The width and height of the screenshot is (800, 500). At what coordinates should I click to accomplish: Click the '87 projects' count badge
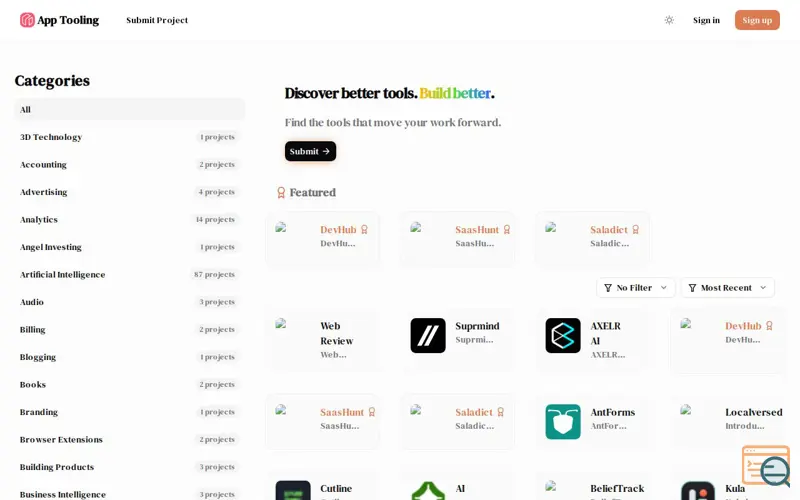214,274
